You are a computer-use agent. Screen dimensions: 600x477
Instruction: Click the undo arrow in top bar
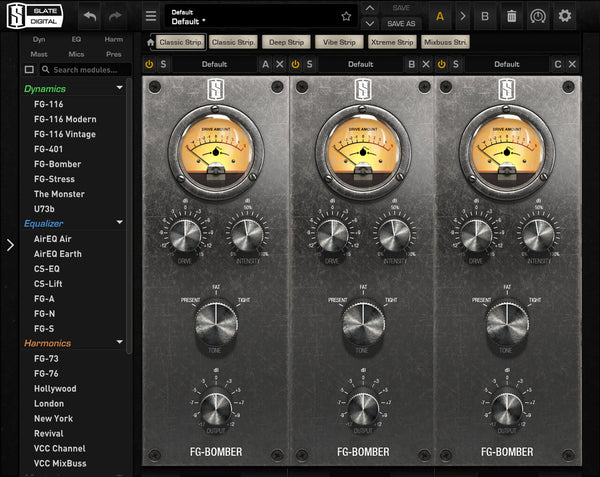(x=90, y=16)
